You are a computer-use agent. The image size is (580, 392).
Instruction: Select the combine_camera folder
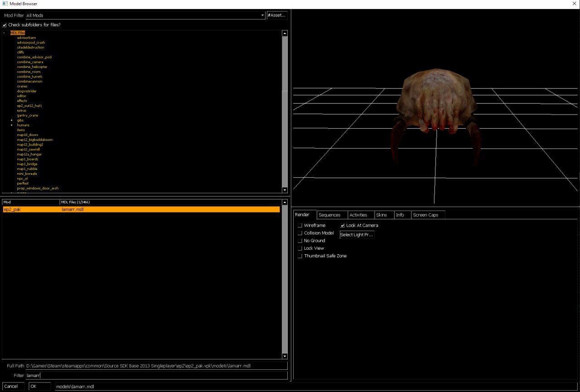[30, 62]
